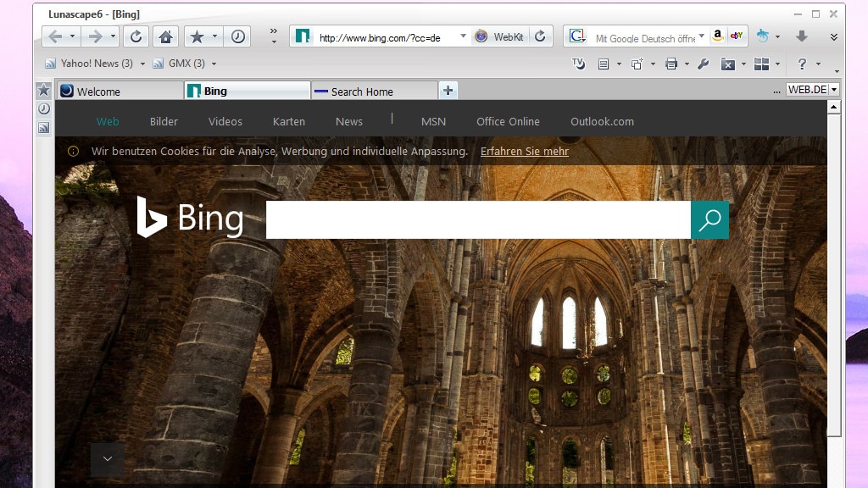Viewport: 868px width, 488px height.
Task: Open the search engine list dropdown
Action: [701, 36]
